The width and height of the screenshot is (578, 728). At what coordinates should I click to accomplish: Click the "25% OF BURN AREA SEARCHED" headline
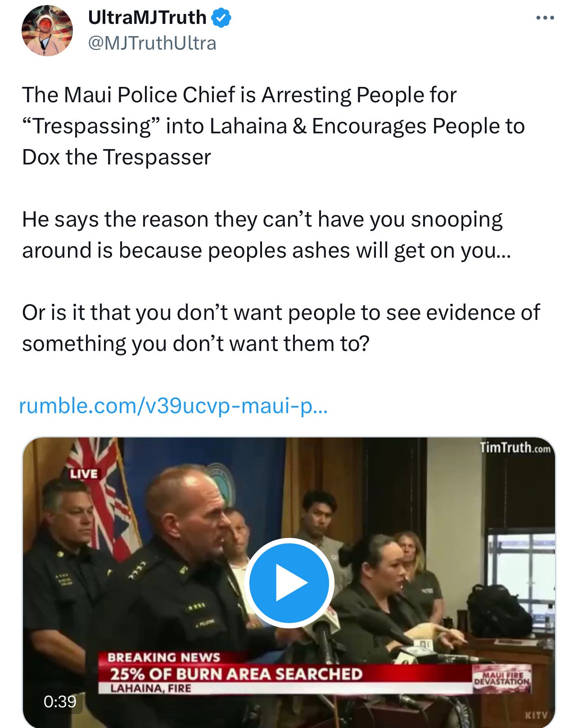tap(236, 674)
